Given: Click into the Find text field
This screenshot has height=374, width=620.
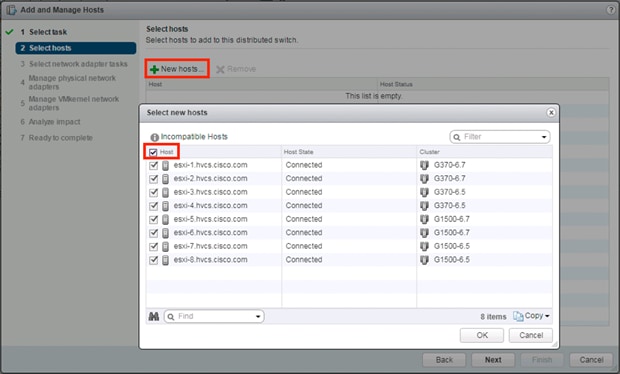Looking at the screenshot, I should coord(215,316).
